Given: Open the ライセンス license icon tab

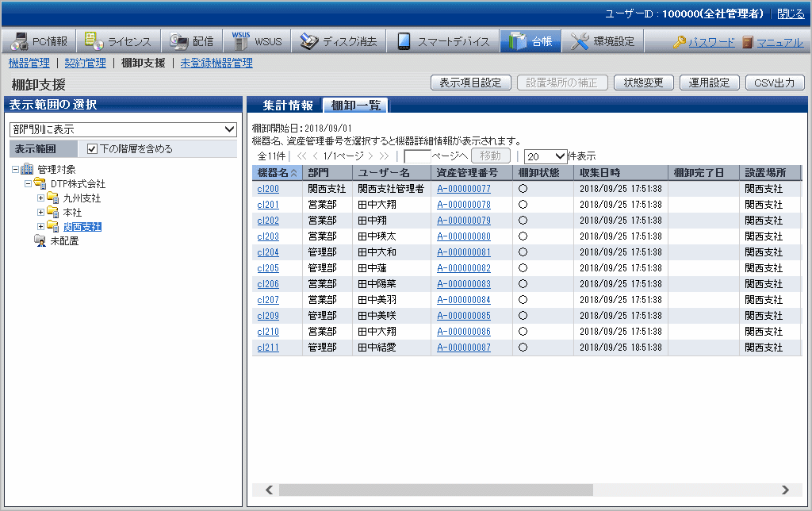Looking at the screenshot, I should coord(94,42).
